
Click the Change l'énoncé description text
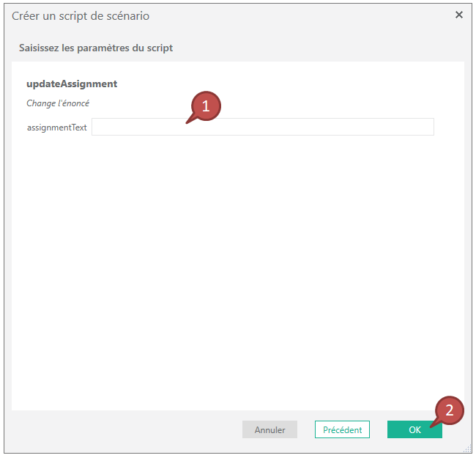point(58,103)
